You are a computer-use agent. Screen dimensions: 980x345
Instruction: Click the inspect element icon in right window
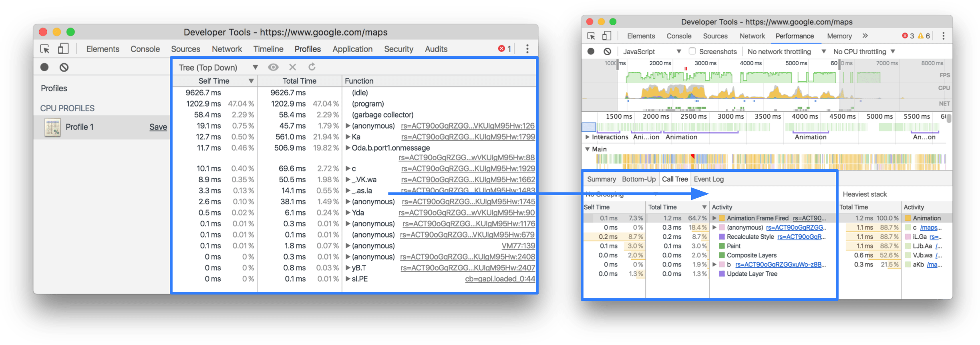591,36
